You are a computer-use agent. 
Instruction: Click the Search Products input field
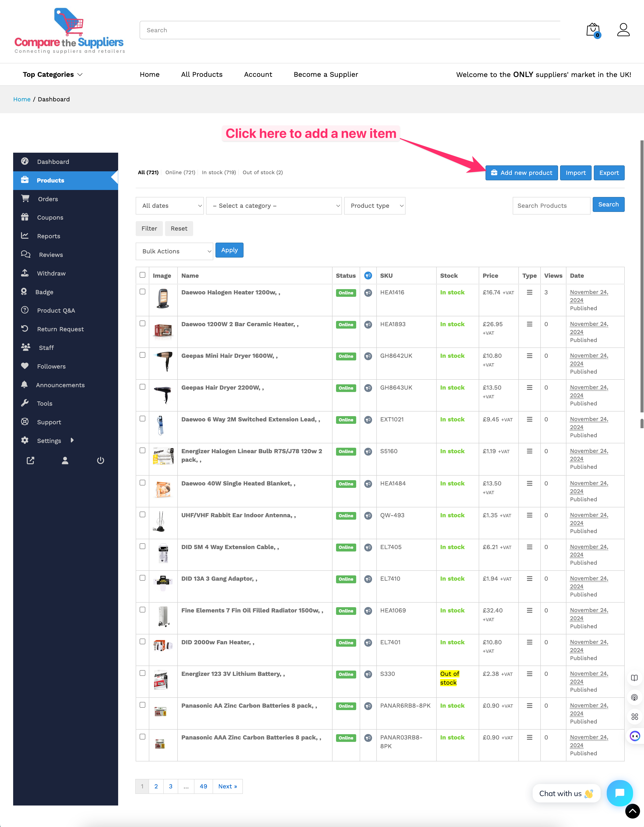[x=551, y=206]
